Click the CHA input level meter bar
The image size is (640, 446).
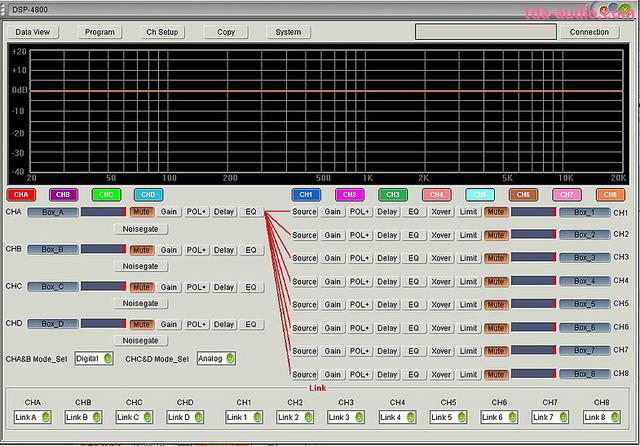point(103,212)
